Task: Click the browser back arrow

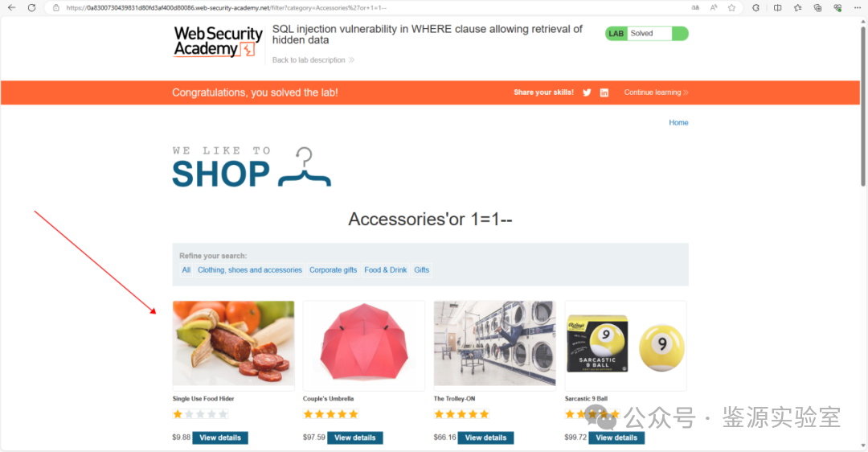Action: tap(11, 8)
